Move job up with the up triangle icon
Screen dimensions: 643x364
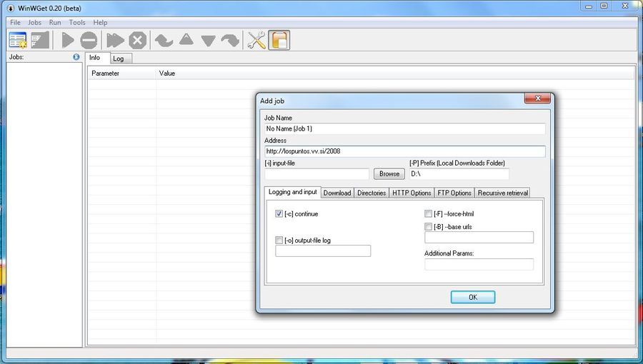186,39
